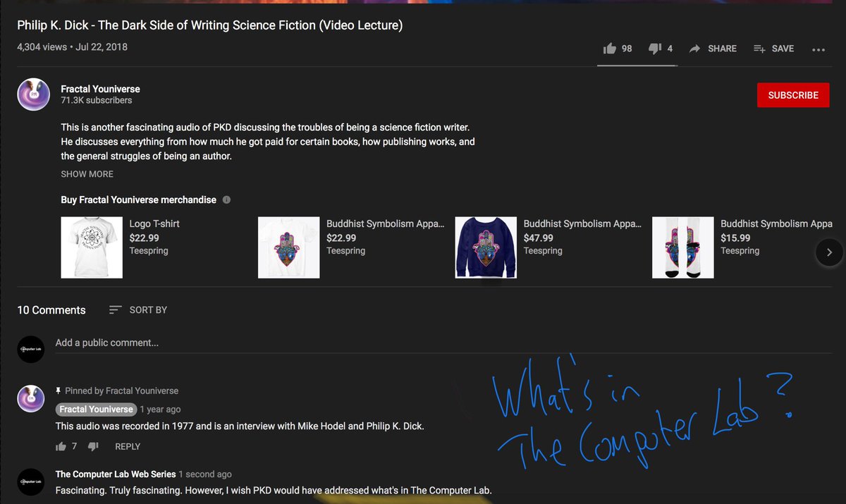
Task: Expand description with SHOW MORE
Action: point(87,174)
